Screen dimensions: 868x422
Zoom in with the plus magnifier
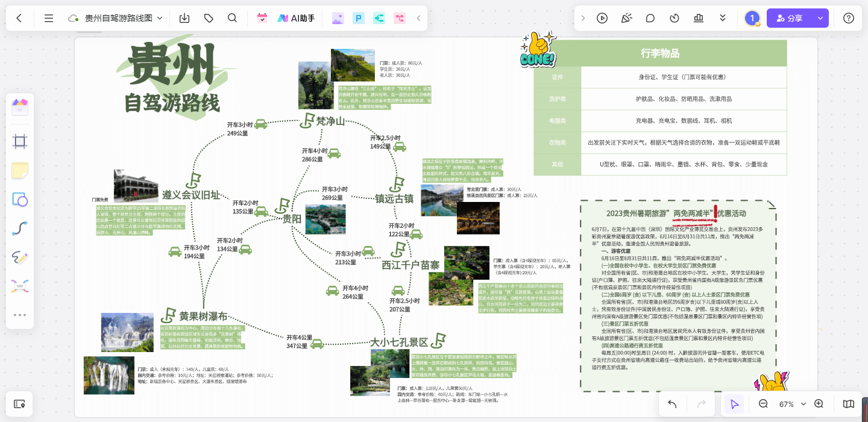coord(819,404)
